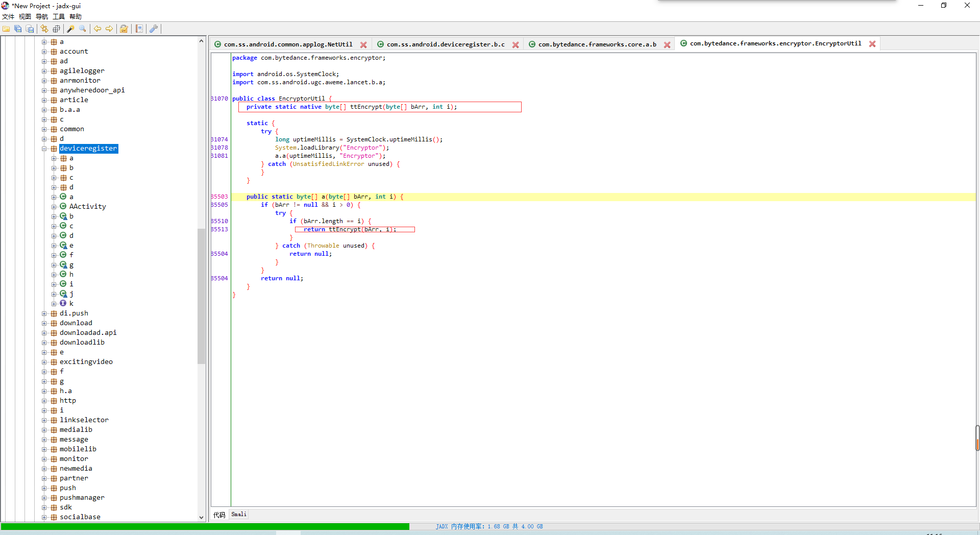Click the interface k icon in tree
This screenshot has width=980, height=535.
tap(63, 303)
